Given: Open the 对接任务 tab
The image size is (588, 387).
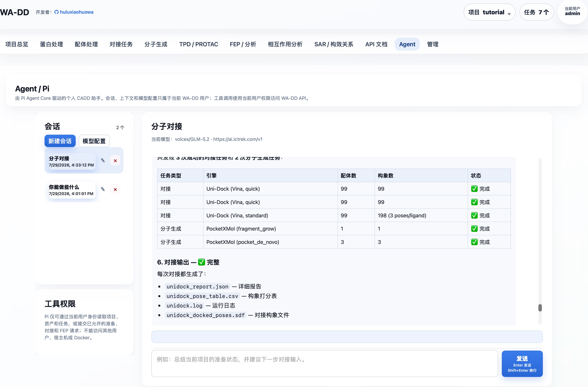Looking at the screenshot, I should click(121, 44).
